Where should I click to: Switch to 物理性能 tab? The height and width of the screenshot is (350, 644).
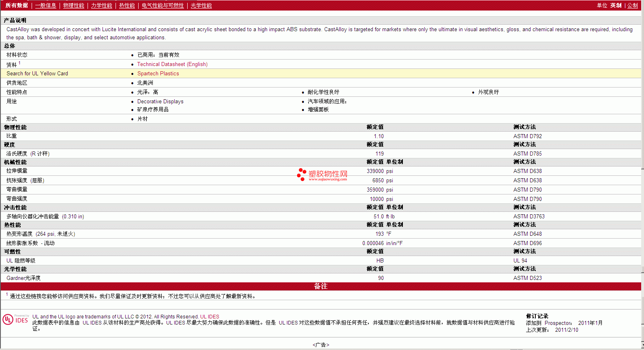coord(74,5)
